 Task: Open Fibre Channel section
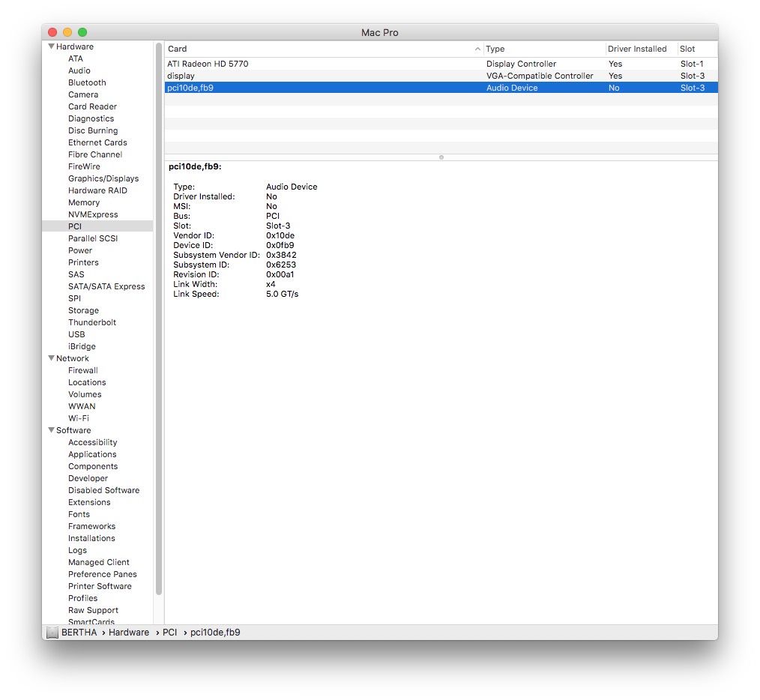click(95, 154)
